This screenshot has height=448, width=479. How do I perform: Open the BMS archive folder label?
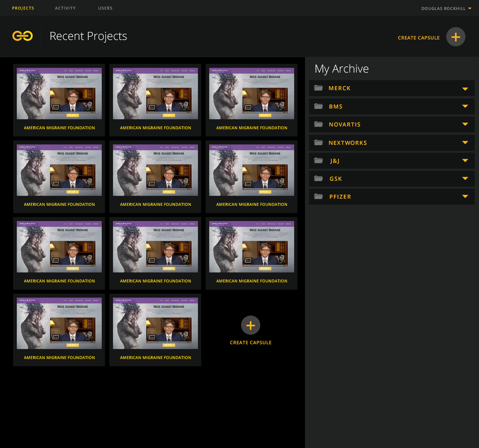click(x=336, y=107)
